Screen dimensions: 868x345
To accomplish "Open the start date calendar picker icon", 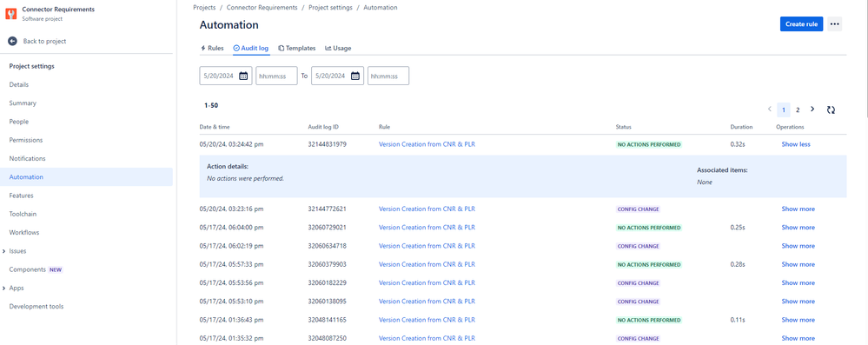I will pos(243,76).
